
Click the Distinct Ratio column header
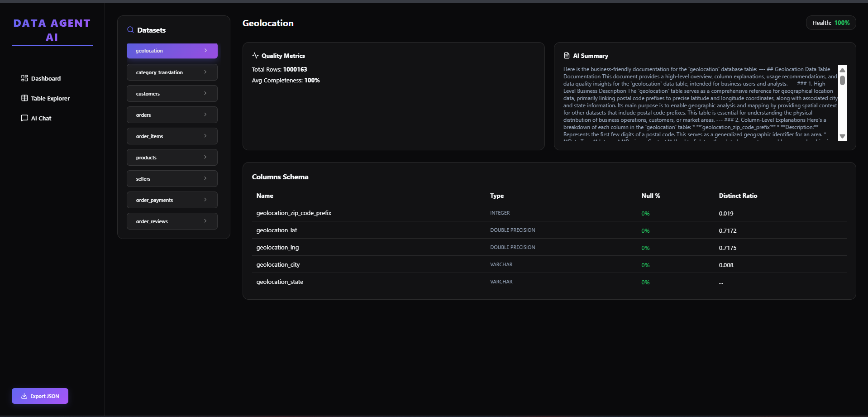pos(738,196)
